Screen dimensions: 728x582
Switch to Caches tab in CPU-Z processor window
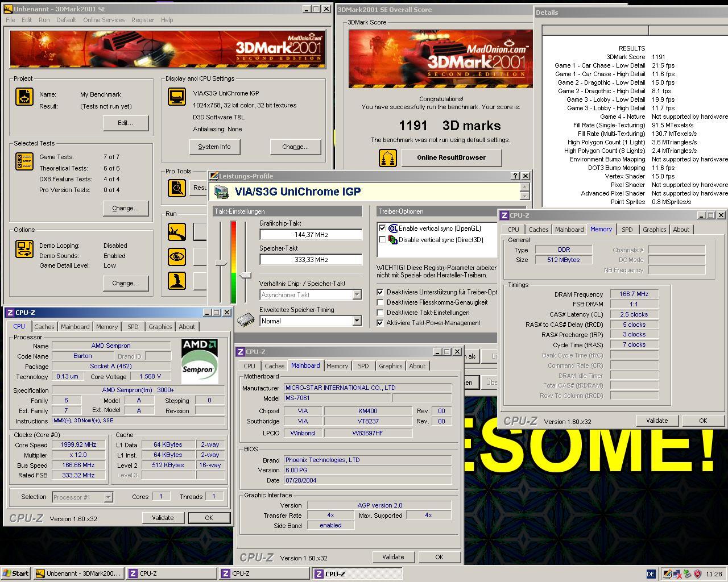44,327
